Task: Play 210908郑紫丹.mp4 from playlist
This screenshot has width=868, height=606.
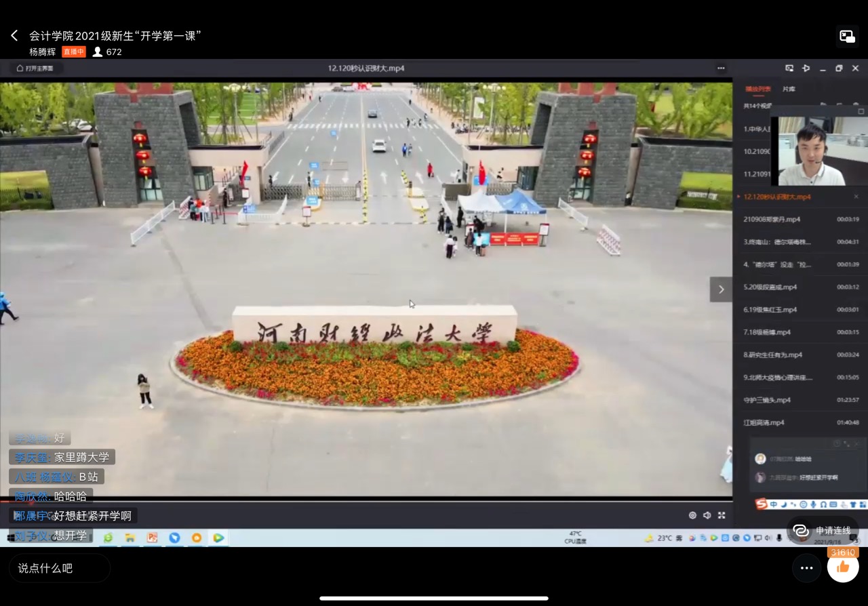Action: (800, 219)
